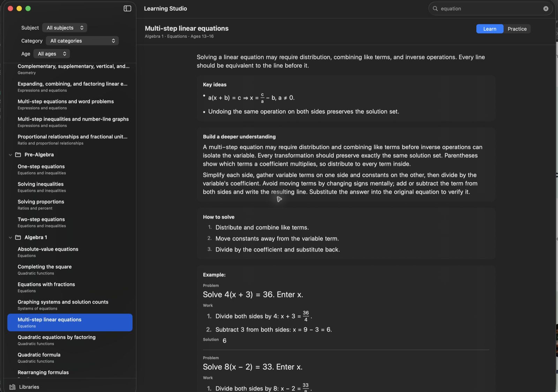Open 'Proportional relationships and fractional unit...' lesson
558x392 pixels.
point(70,140)
